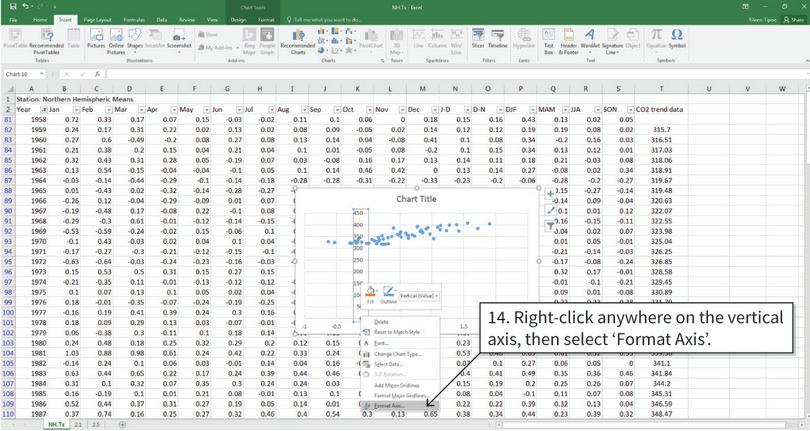The width and height of the screenshot is (810, 431).
Task: Open the Vertical (Value) chart element dropdown
Action: pos(419,296)
